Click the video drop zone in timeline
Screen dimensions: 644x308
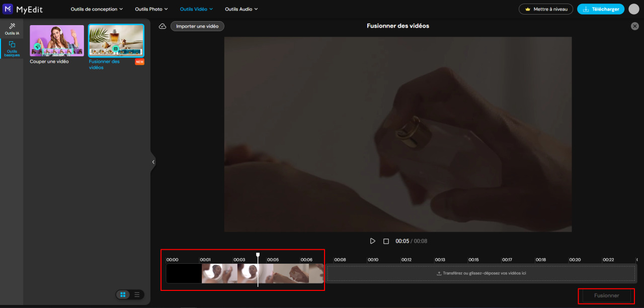tap(481, 273)
